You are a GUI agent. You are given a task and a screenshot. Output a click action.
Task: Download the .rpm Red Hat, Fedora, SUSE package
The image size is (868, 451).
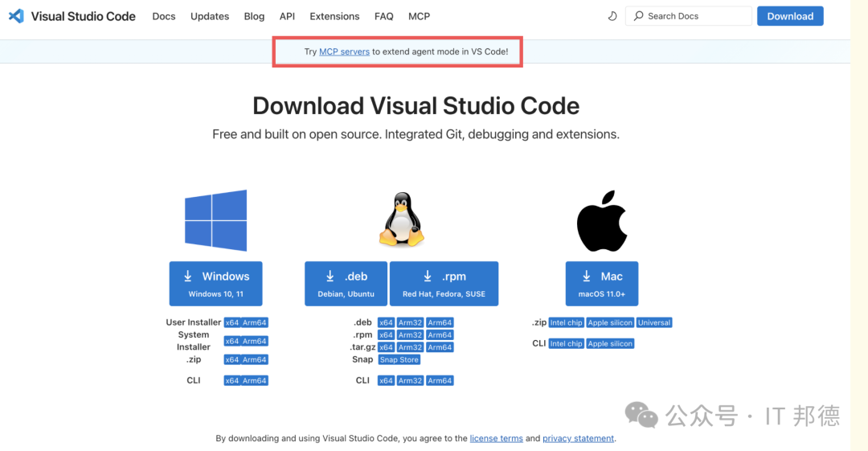pos(444,284)
